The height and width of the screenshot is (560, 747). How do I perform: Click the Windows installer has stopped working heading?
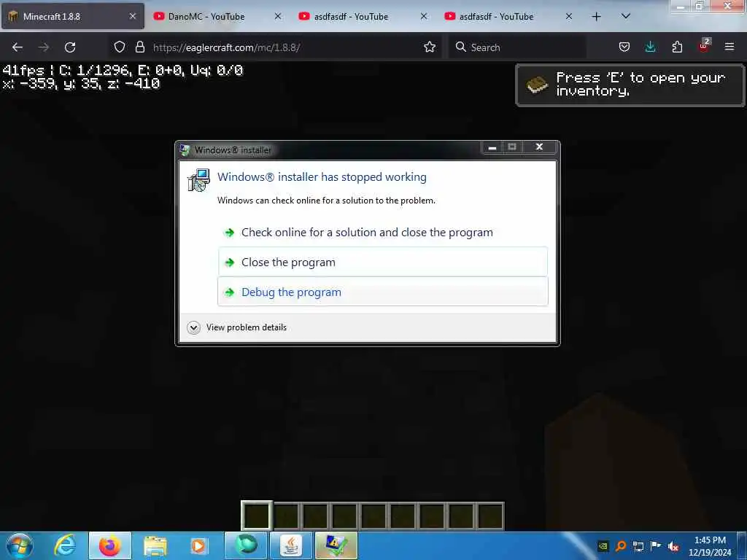(x=322, y=177)
